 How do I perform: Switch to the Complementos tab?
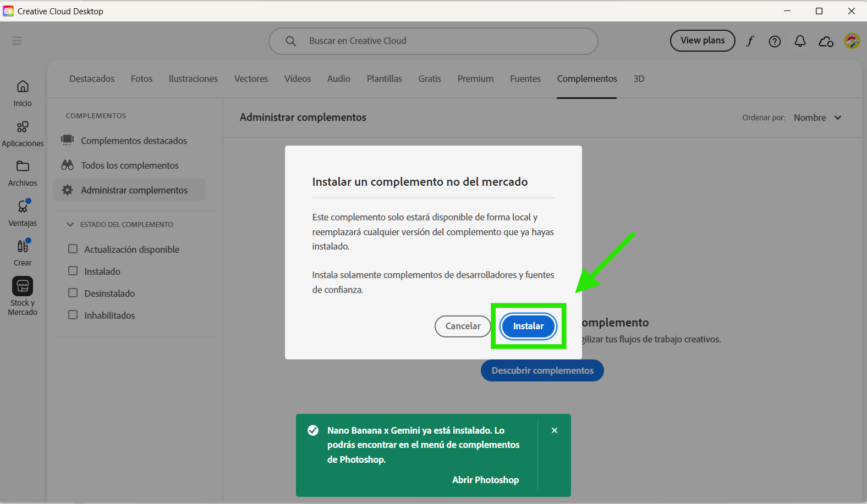coord(587,79)
